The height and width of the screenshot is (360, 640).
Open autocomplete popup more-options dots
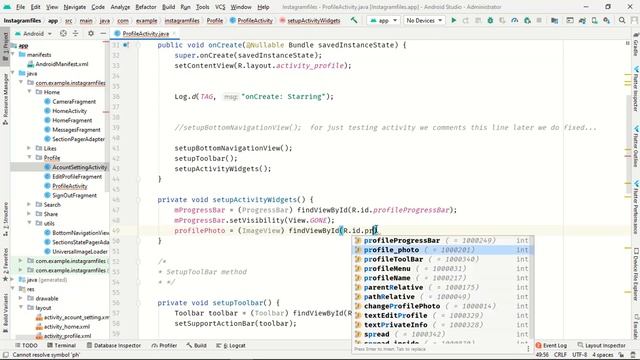pyautogui.click(x=528, y=349)
